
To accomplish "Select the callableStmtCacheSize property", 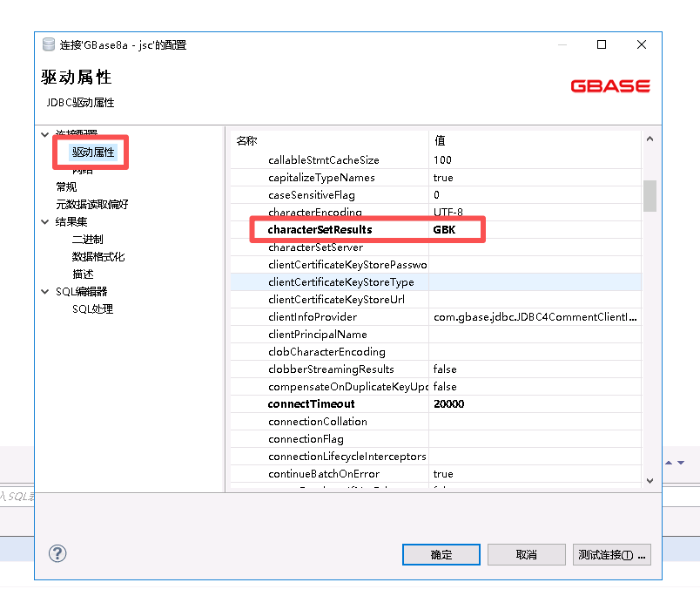I will pyautogui.click(x=324, y=160).
